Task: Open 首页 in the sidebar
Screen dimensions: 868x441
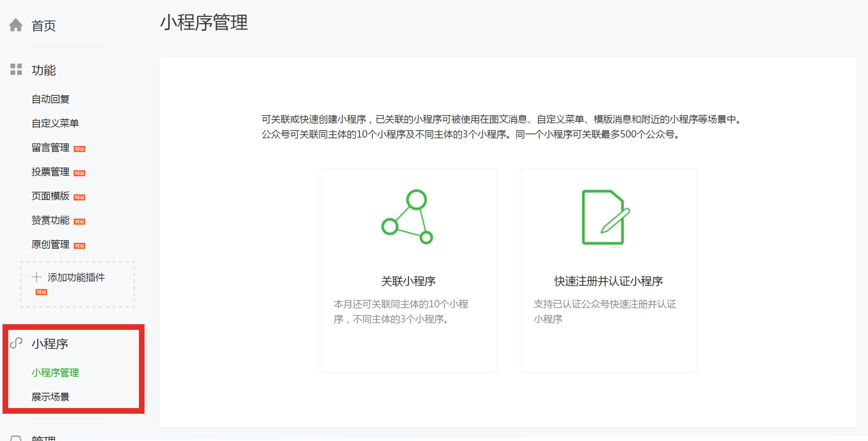Action: click(43, 26)
